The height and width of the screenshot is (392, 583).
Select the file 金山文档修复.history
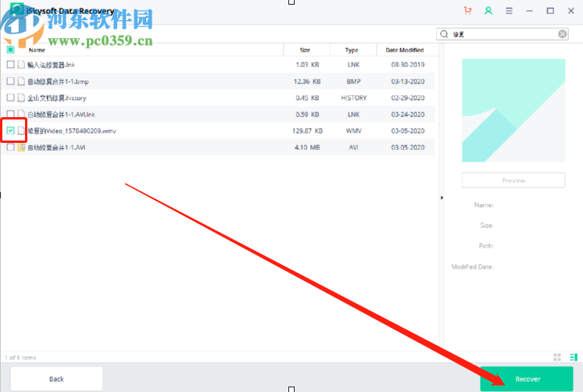[x=56, y=98]
